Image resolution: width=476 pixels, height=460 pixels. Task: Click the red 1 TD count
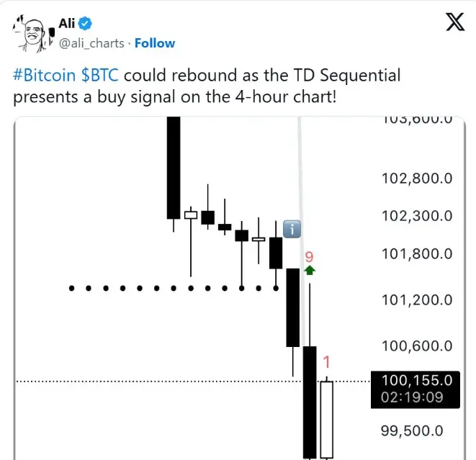coord(326,361)
